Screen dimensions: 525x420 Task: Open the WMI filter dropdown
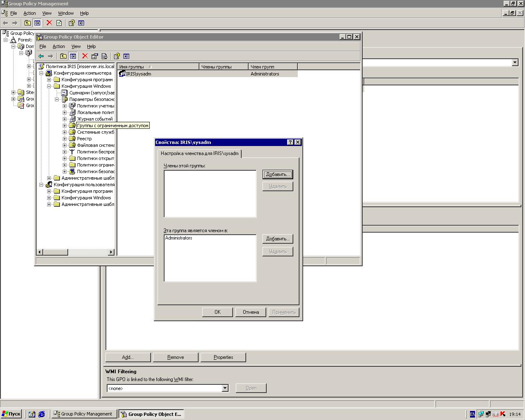(x=225, y=388)
